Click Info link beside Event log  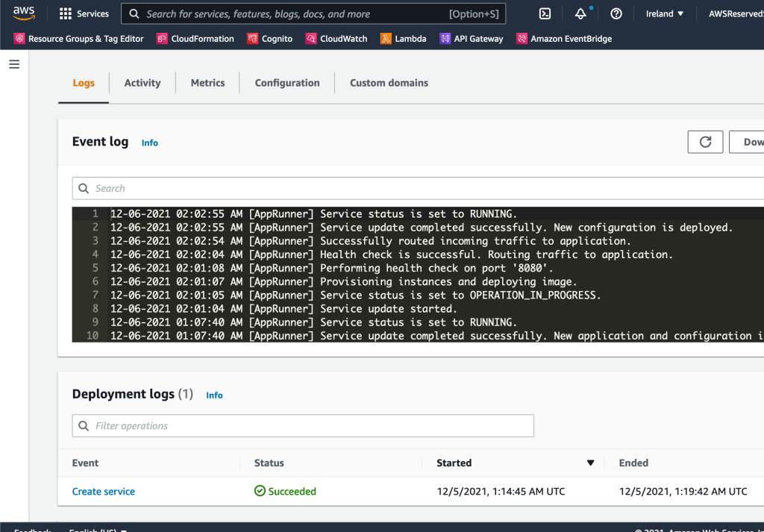coord(150,143)
